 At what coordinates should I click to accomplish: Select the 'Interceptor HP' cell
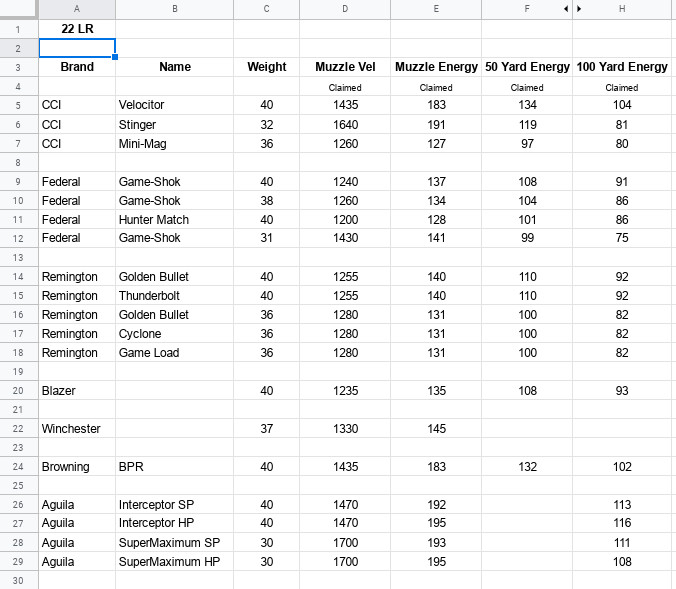pos(175,523)
